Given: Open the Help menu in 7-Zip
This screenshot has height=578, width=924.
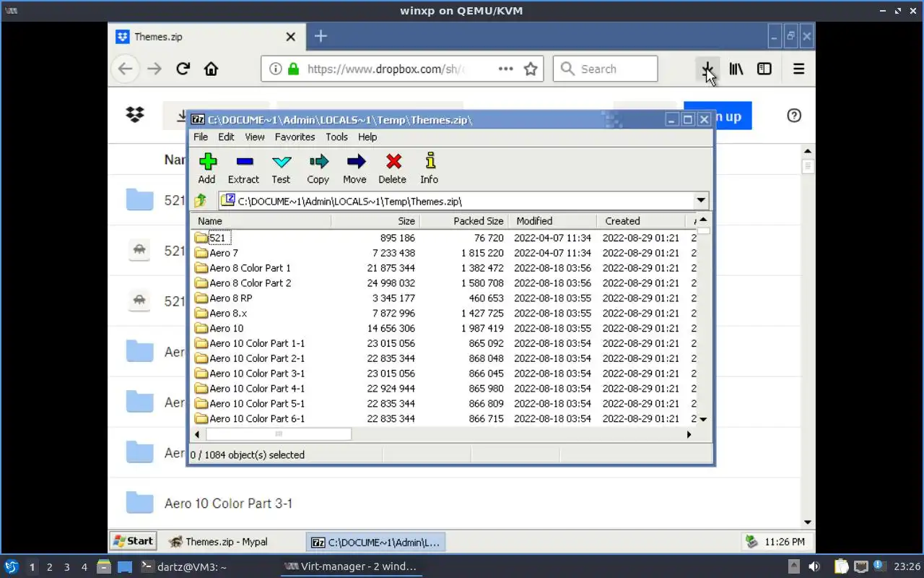Looking at the screenshot, I should [367, 137].
